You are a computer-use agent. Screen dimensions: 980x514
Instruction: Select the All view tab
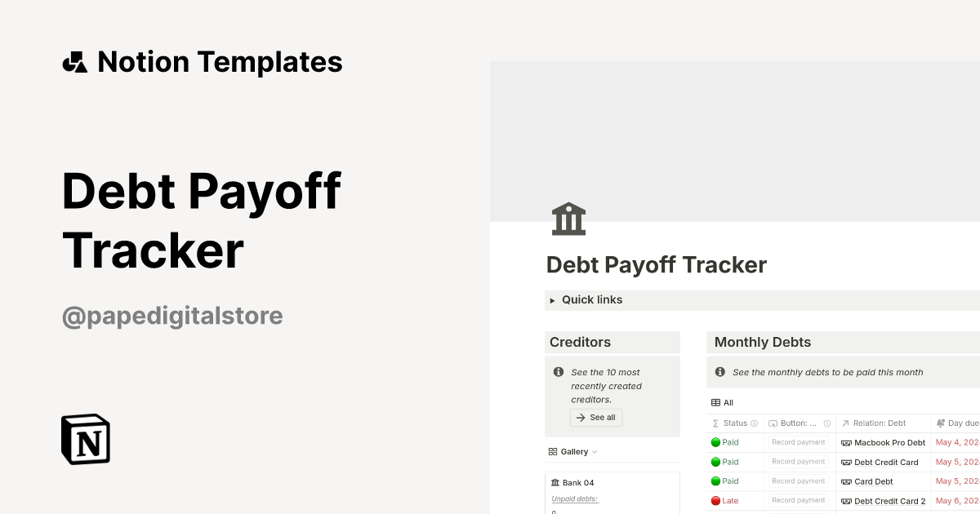[728, 402]
